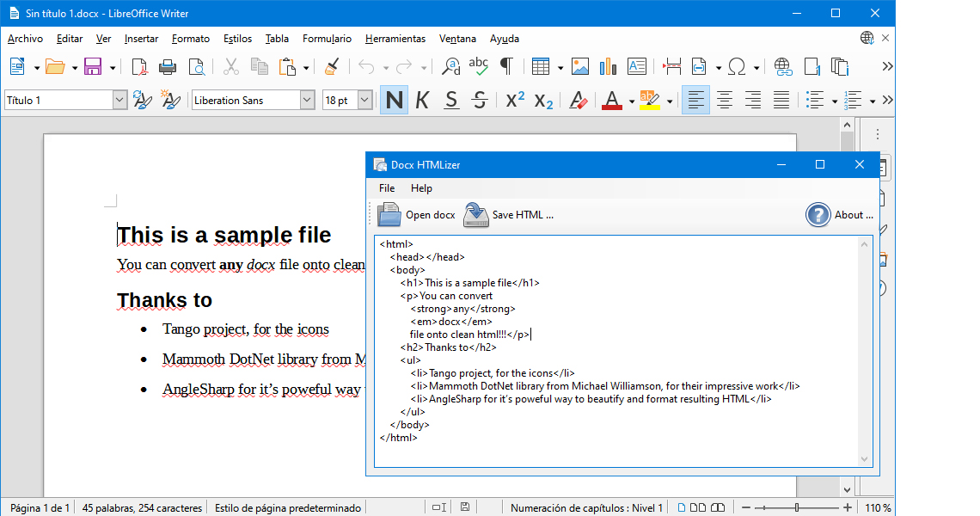980x516 pixels.
Task: Click the Copy icon in Writer toolbar
Action: [x=259, y=66]
